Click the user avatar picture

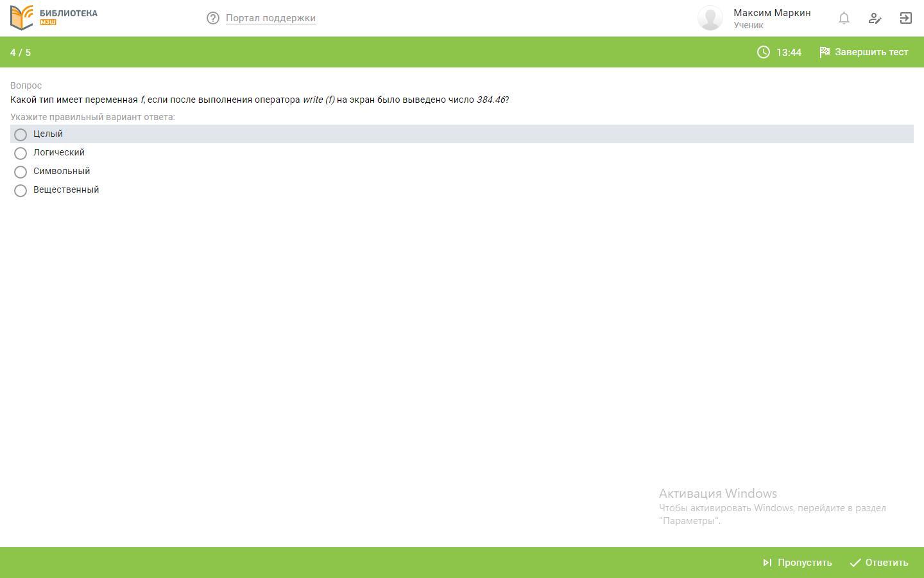(x=710, y=18)
